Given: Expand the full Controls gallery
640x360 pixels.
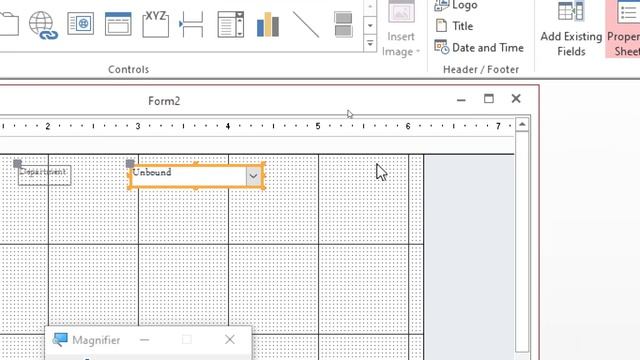Looking at the screenshot, I should click(370, 43).
